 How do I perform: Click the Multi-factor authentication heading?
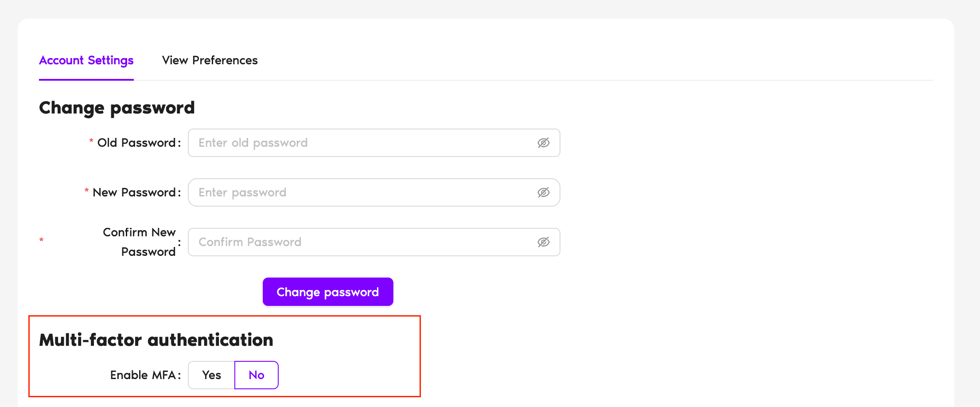[156, 340]
